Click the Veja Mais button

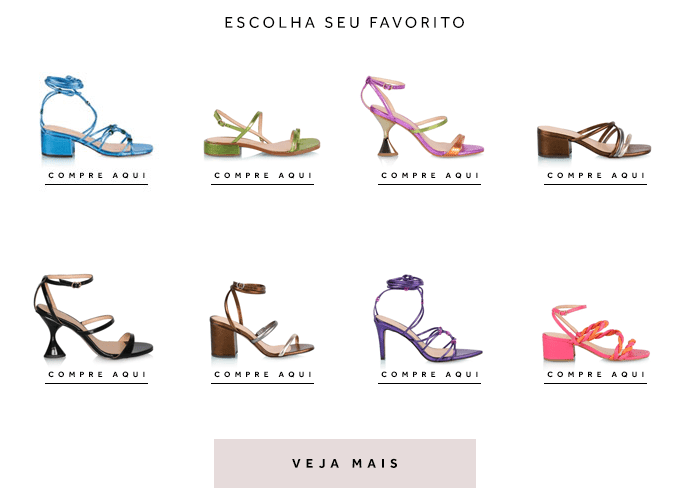point(345,463)
